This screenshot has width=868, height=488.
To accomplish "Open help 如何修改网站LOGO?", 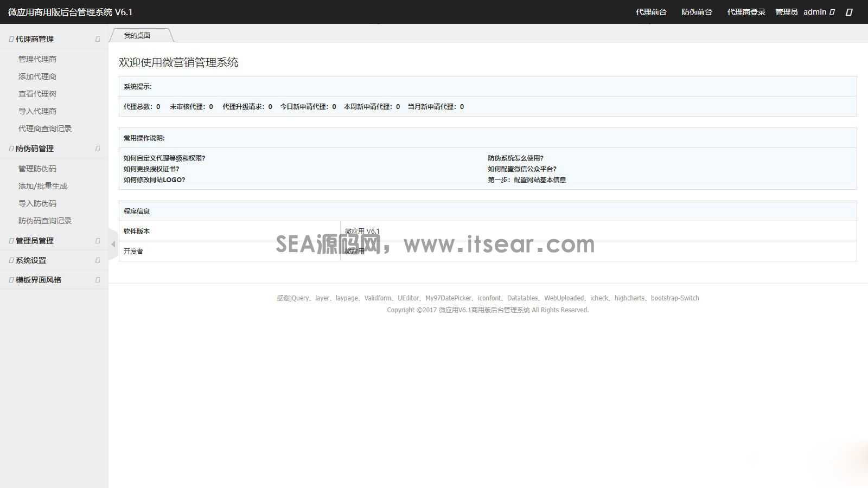I will click(x=155, y=180).
